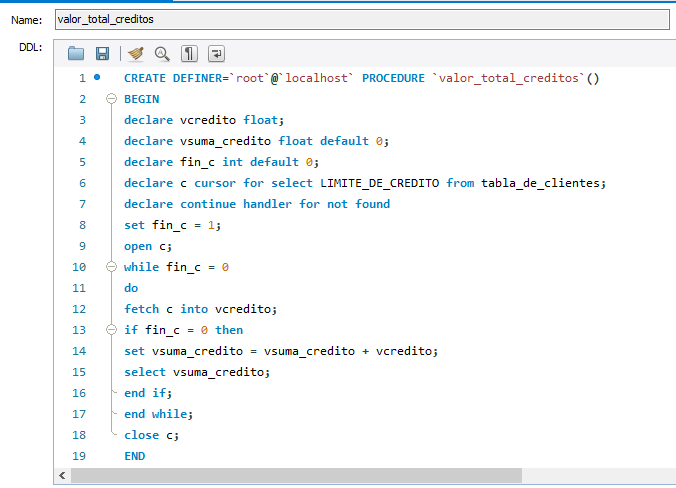Click the scroll left arrow
The image size is (676, 488).
pos(63,475)
